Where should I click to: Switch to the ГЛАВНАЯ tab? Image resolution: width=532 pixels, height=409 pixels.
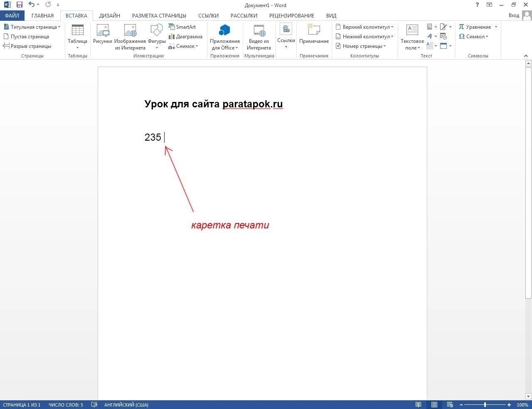click(42, 15)
